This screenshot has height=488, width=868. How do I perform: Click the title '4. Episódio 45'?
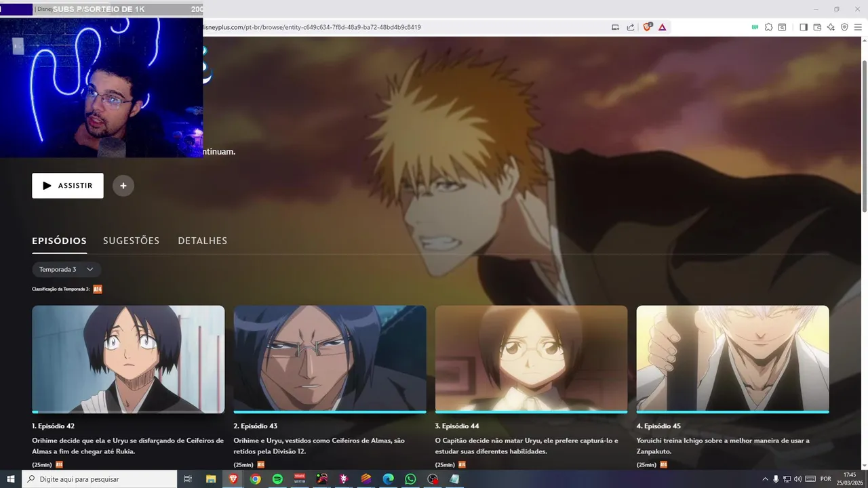[658, 426]
